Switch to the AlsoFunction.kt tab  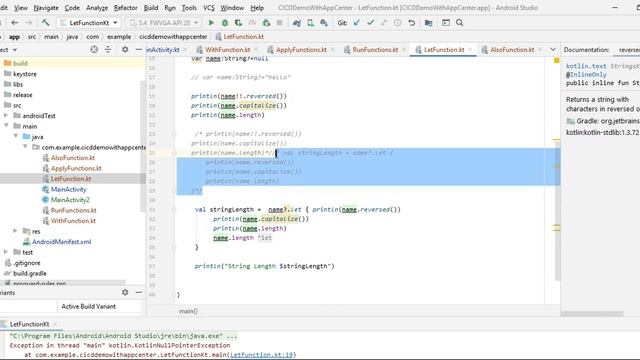point(512,49)
